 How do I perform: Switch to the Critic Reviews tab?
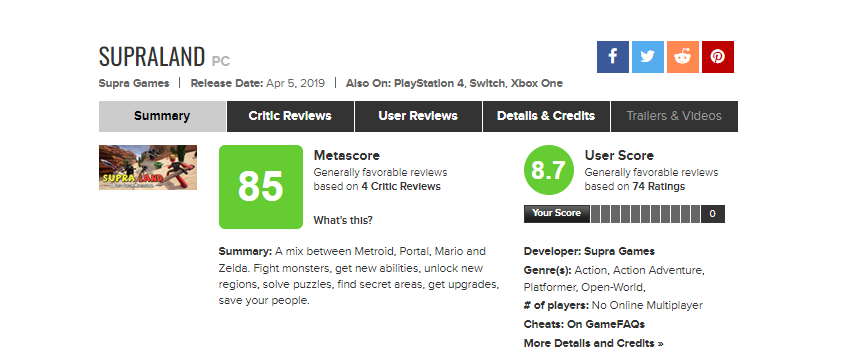290,116
